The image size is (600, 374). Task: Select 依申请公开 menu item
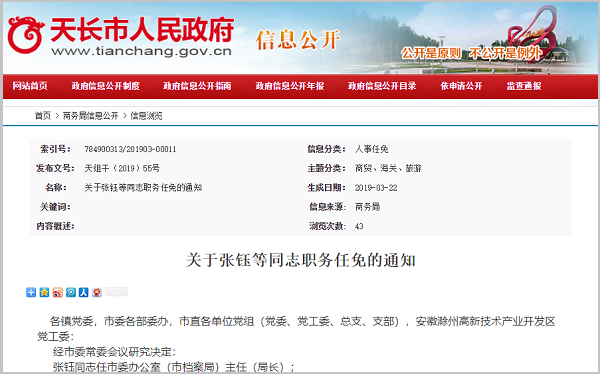coord(461,86)
